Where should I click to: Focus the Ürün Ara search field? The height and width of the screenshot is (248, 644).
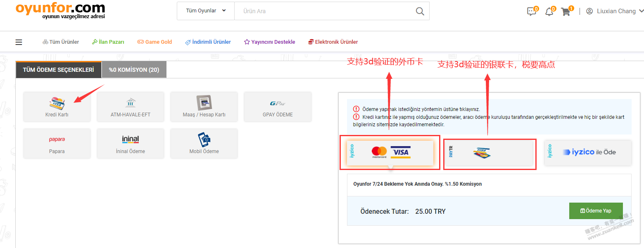tap(323, 11)
